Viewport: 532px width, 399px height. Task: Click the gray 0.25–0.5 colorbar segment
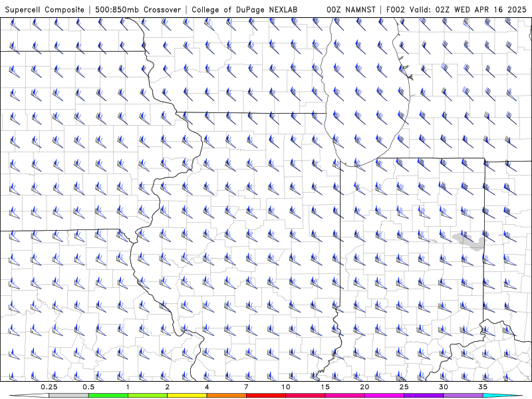coord(68,396)
